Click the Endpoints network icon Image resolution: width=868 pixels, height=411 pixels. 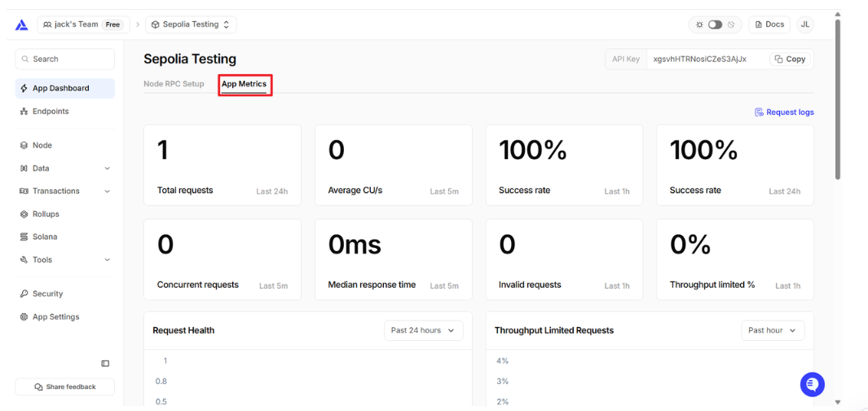24,112
